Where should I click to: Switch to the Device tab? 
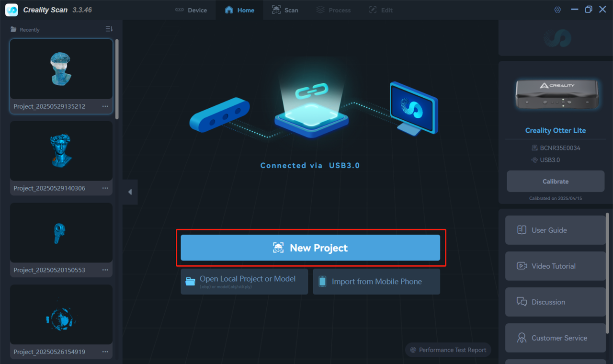tap(191, 10)
